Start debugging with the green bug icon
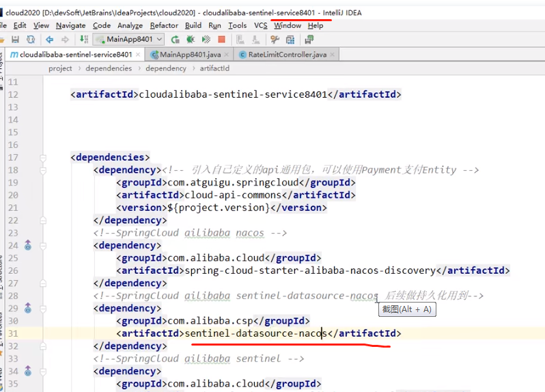 point(191,40)
